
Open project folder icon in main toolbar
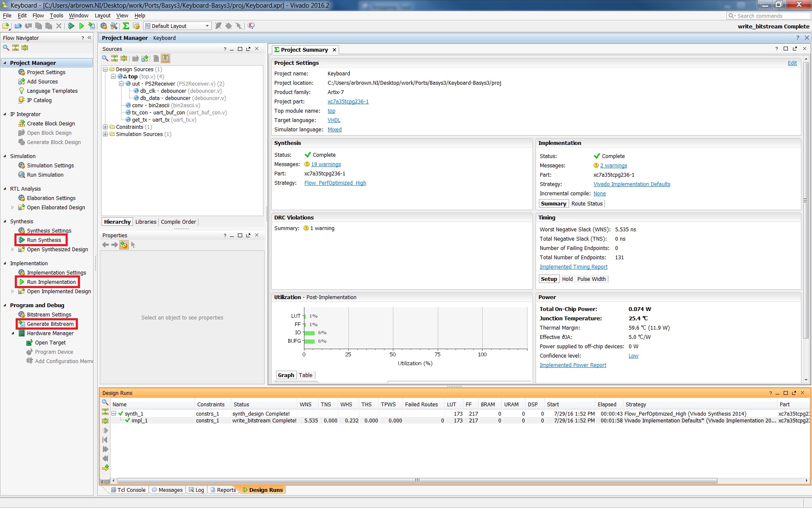tap(6, 26)
